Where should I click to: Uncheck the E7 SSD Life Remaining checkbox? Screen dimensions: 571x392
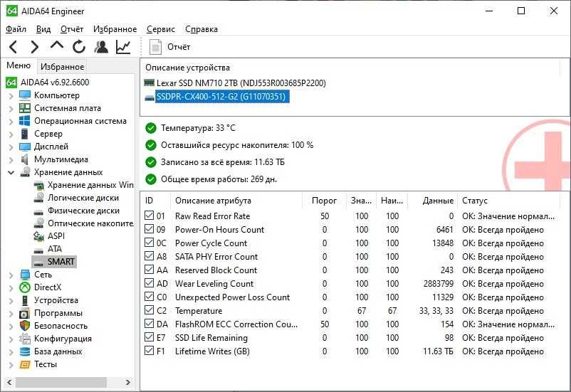(x=149, y=337)
